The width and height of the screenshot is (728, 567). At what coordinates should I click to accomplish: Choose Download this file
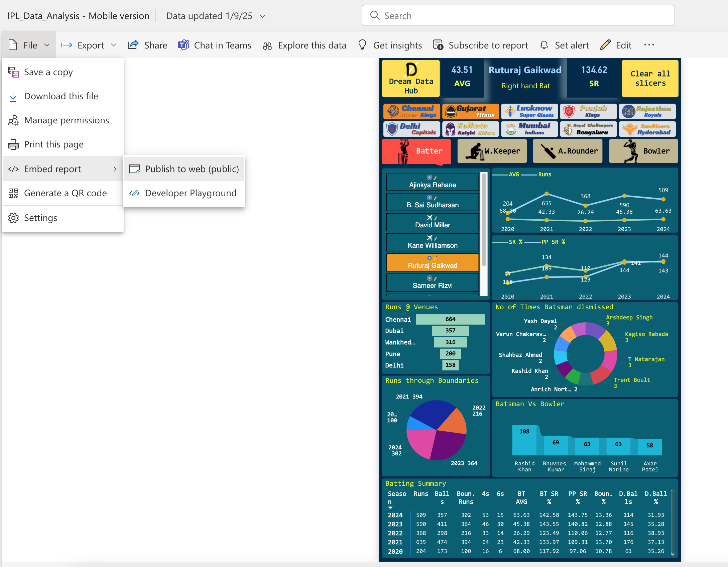(63, 96)
